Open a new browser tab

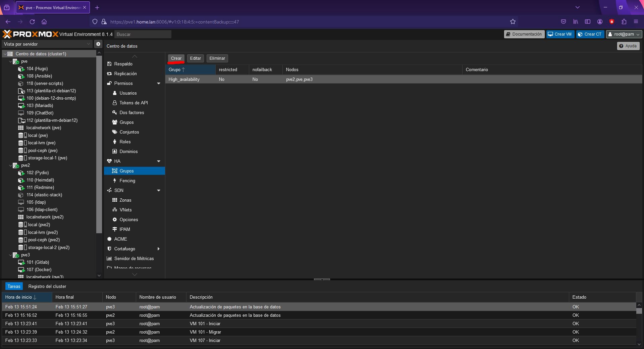(97, 7)
